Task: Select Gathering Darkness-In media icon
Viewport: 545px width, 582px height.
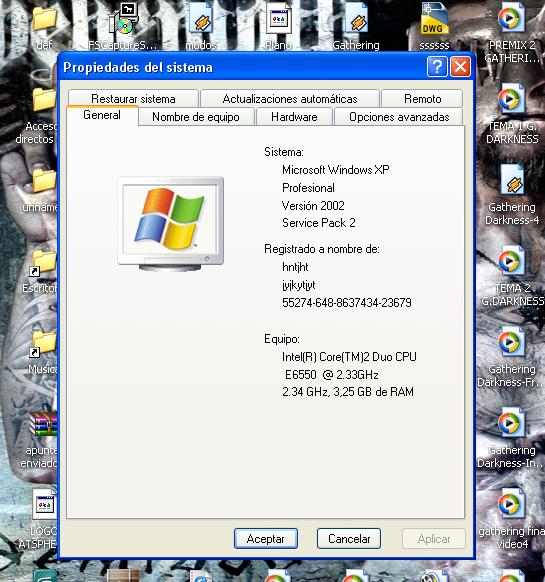Action: 511,423
